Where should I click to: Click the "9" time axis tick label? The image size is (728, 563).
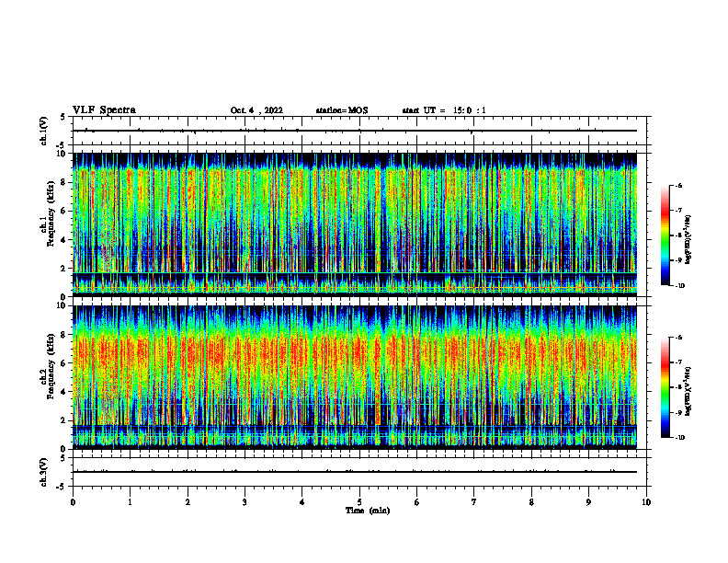588,502
